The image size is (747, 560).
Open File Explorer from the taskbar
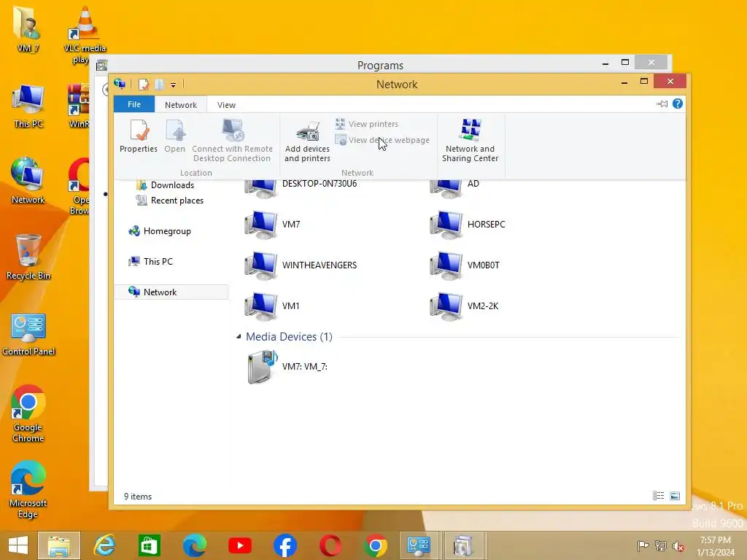[x=59, y=545]
